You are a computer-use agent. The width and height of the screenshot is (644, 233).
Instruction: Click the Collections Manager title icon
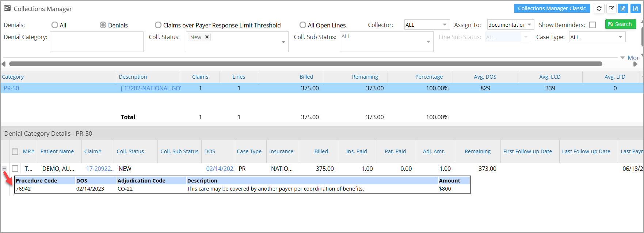7,8
